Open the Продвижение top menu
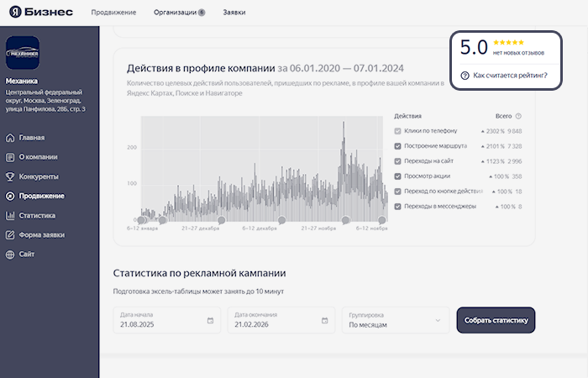Image resolution: width=588 pixels, height=378 pixels. pyautogui.click(x=113, y=13)
